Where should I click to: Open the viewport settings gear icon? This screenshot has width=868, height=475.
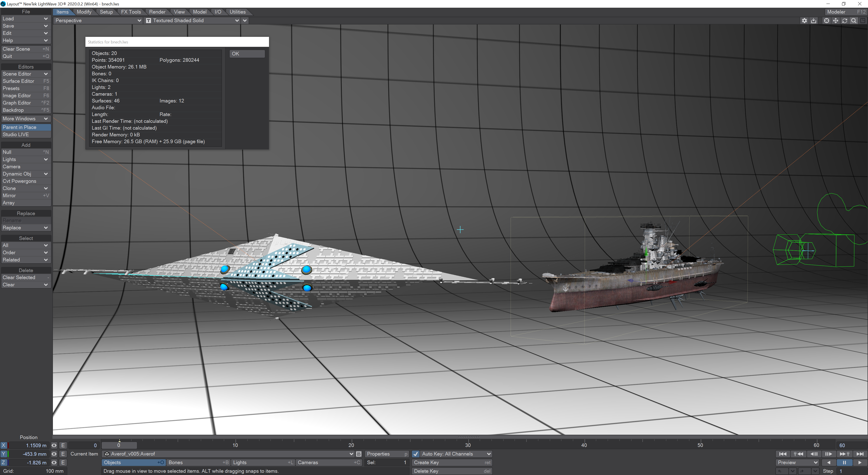[804, 21]
